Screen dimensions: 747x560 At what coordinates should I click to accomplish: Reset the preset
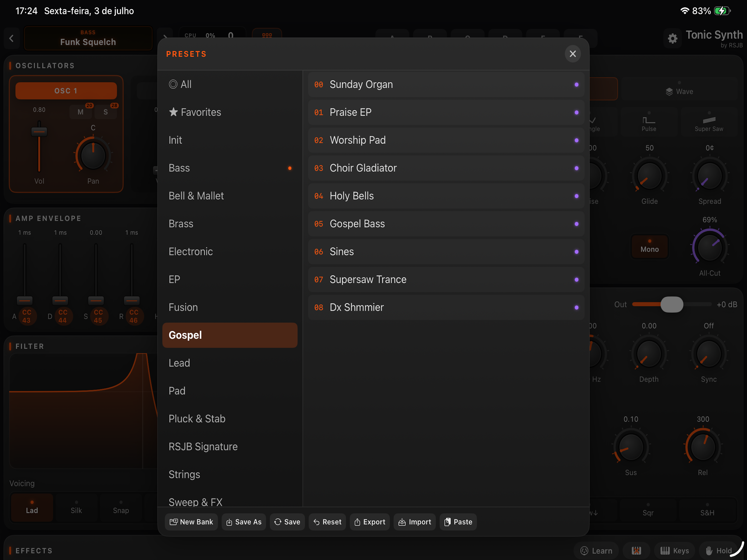[x=327, y=522]
